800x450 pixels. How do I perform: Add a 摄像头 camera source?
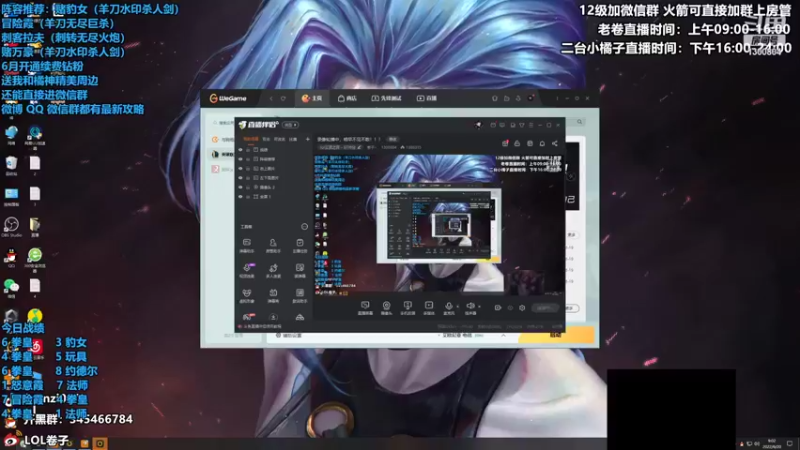[386, 308]
